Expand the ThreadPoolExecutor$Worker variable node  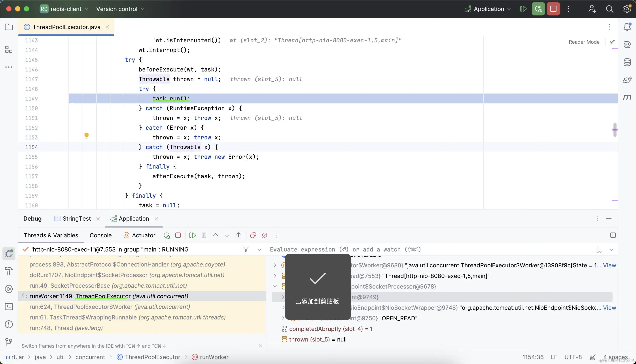click(x=275, y=265)
